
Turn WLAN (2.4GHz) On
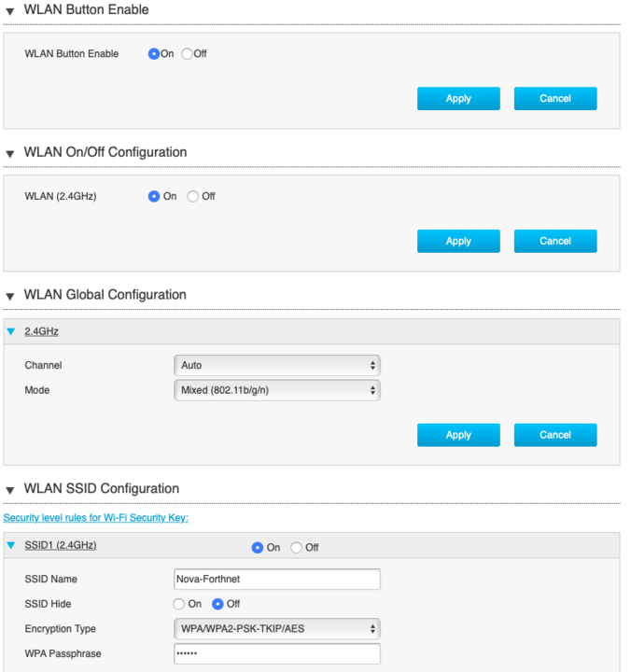click(x=153, y=196)
